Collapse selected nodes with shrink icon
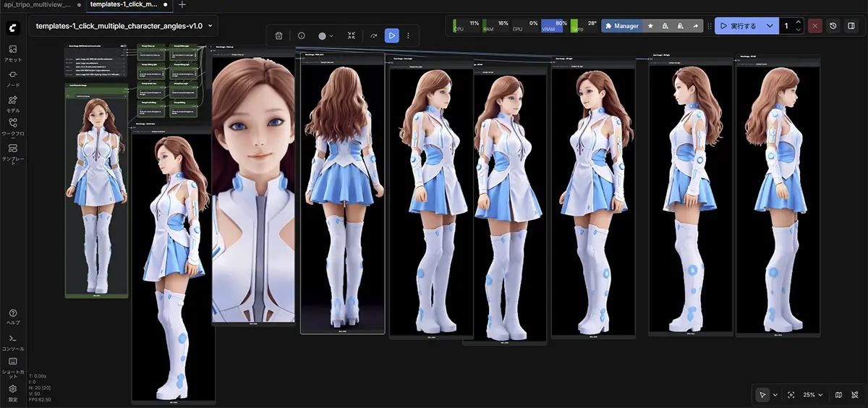868x408 pixels. point(351,35)
